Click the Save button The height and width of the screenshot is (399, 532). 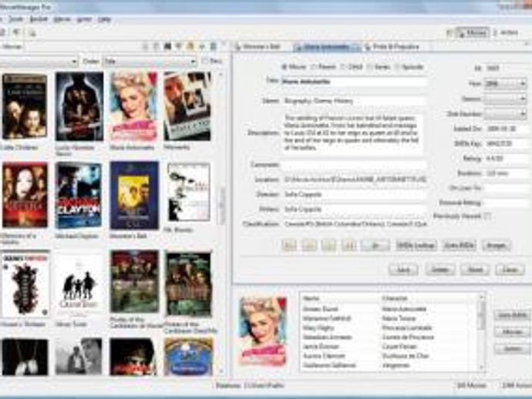(403, 270)
